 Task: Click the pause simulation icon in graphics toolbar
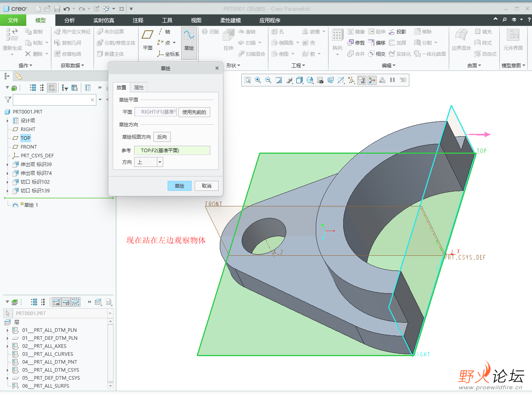(x=393, y=80)
